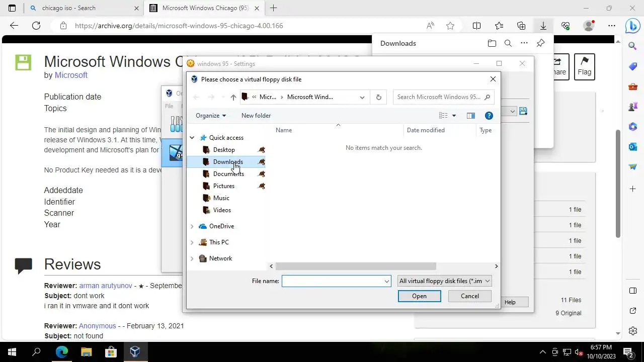Open Edge Collections icon
Screen dimensions: 644x362
click(x=521, y=26)
